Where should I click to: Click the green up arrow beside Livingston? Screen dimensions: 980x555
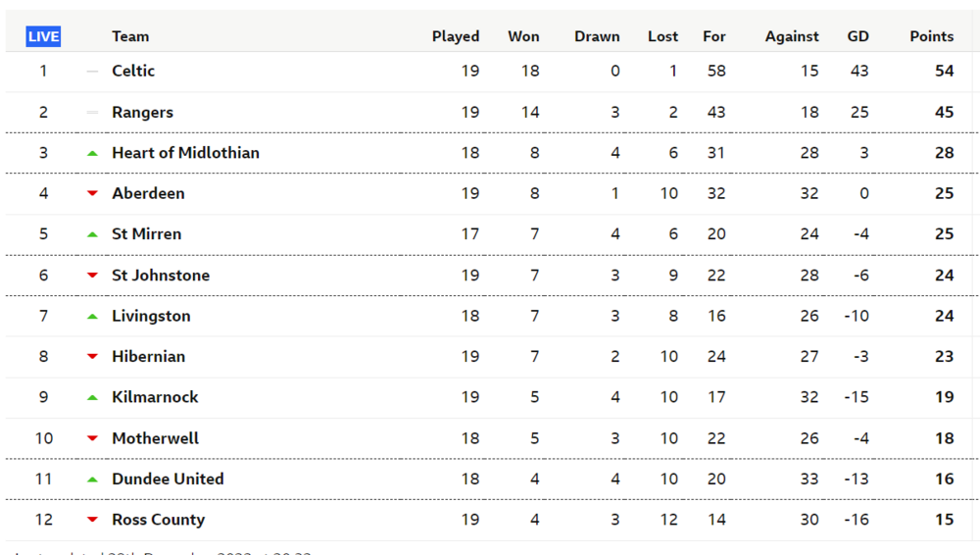92,317
